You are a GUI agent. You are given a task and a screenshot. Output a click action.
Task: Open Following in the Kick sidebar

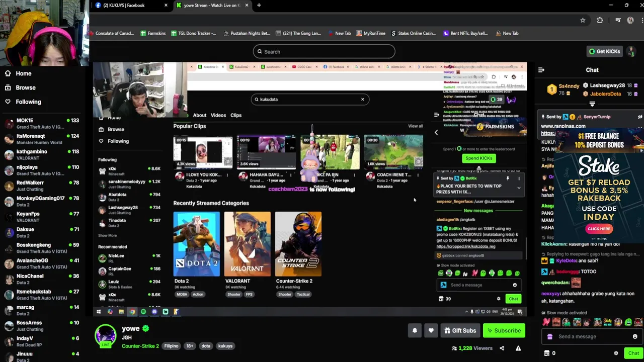tap(23, 102)
